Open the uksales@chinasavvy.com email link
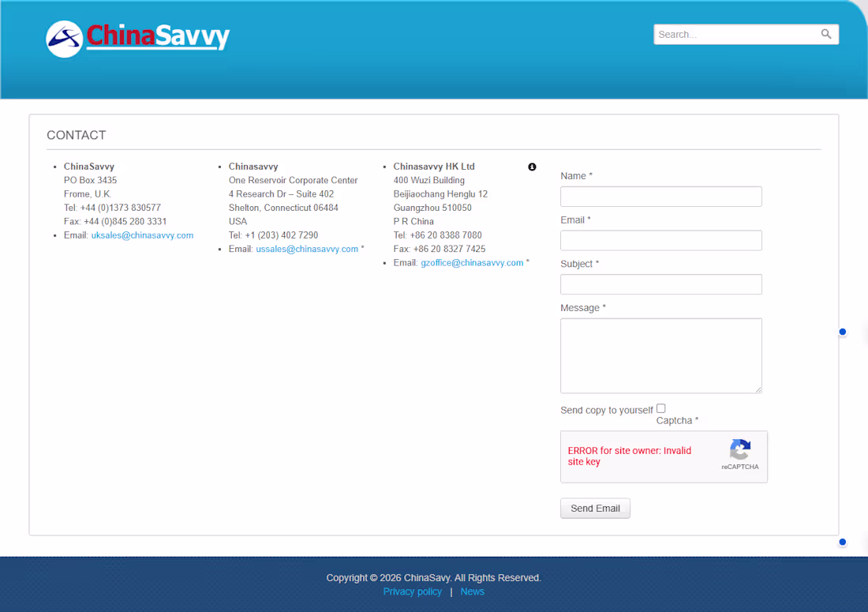Screen dimensions: 868x612 point(142,235)
